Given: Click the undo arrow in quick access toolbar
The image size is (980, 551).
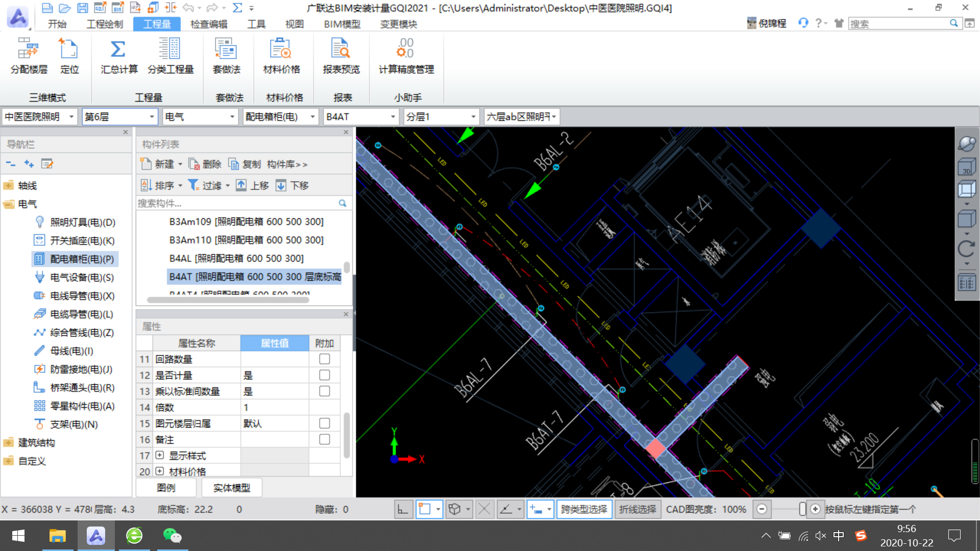Looking at the screenshot, I should 188,8.
